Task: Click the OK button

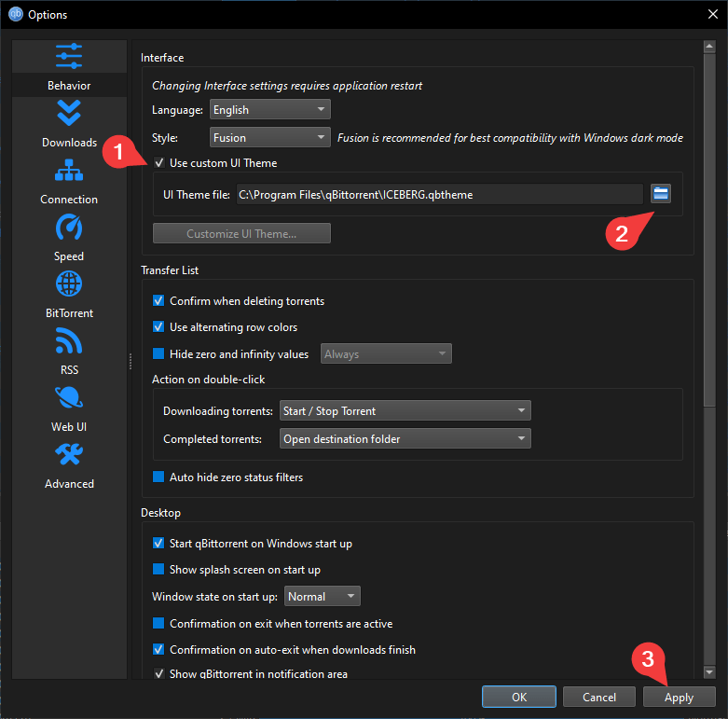Action: click(519, 698)
